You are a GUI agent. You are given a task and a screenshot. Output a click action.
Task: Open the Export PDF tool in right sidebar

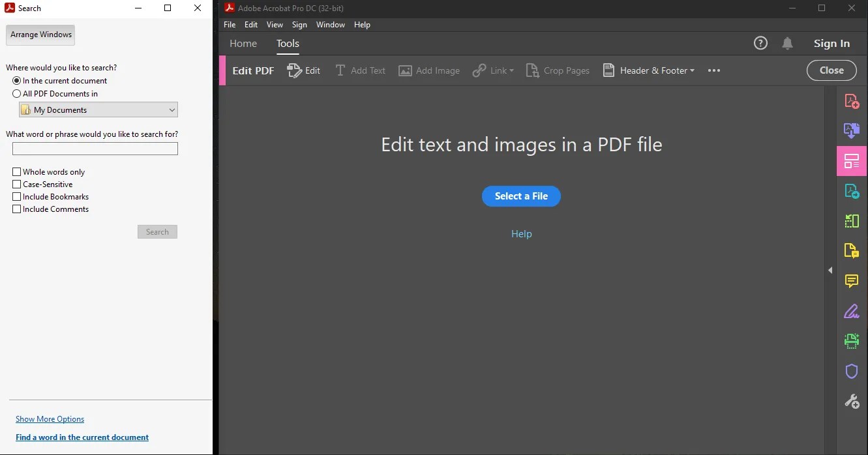(852, 191)
